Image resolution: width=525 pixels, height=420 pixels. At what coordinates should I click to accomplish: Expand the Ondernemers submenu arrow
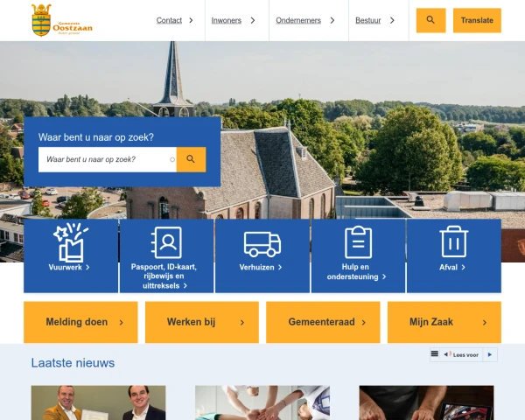pos(332,20)
